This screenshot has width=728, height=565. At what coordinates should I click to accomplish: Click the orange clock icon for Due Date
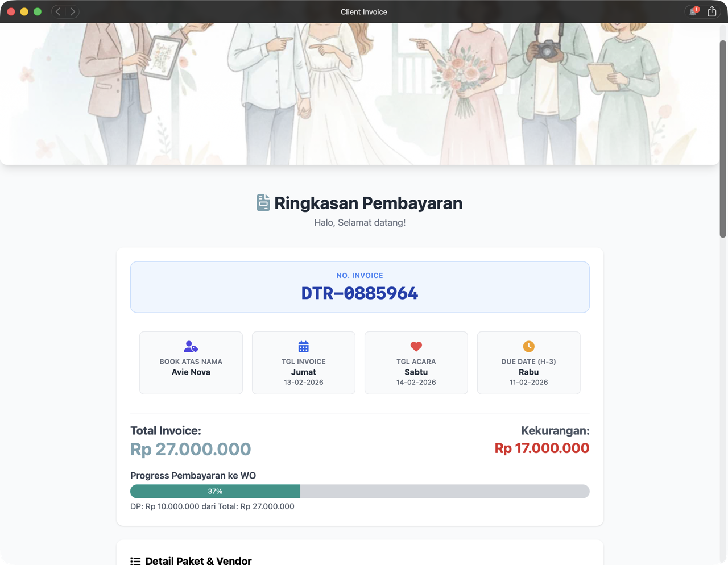point(529,346)
